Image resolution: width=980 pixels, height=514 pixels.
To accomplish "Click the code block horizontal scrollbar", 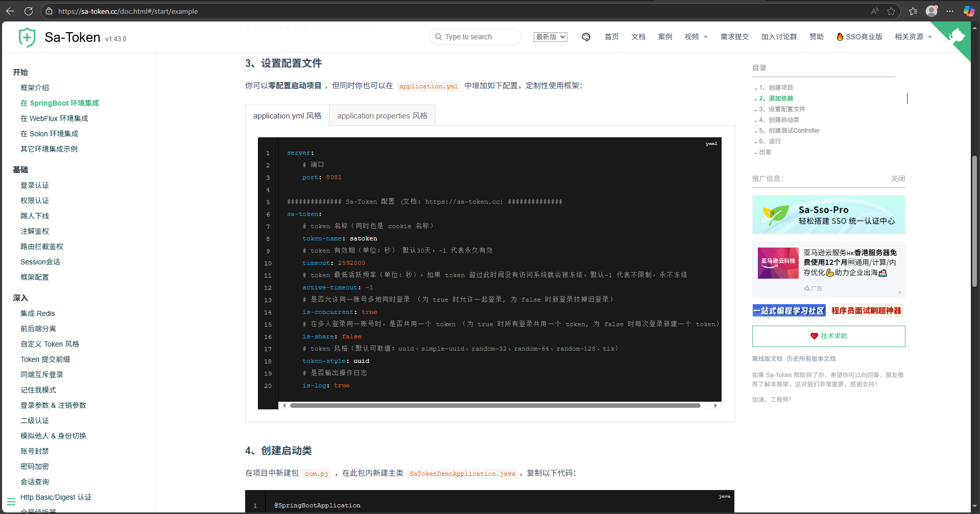I will pyautogui.click(x=495, y=406).
